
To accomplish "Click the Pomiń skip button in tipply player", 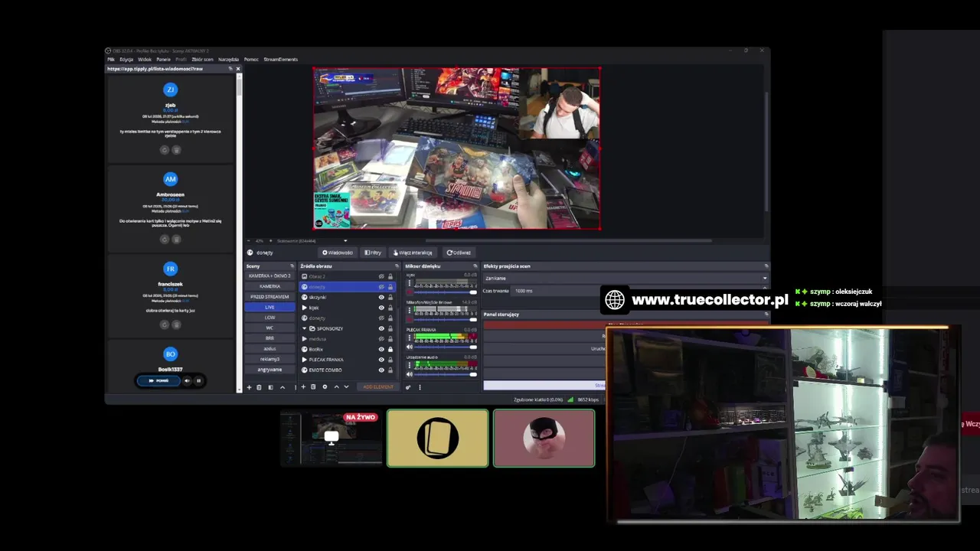I will (158, 380).
